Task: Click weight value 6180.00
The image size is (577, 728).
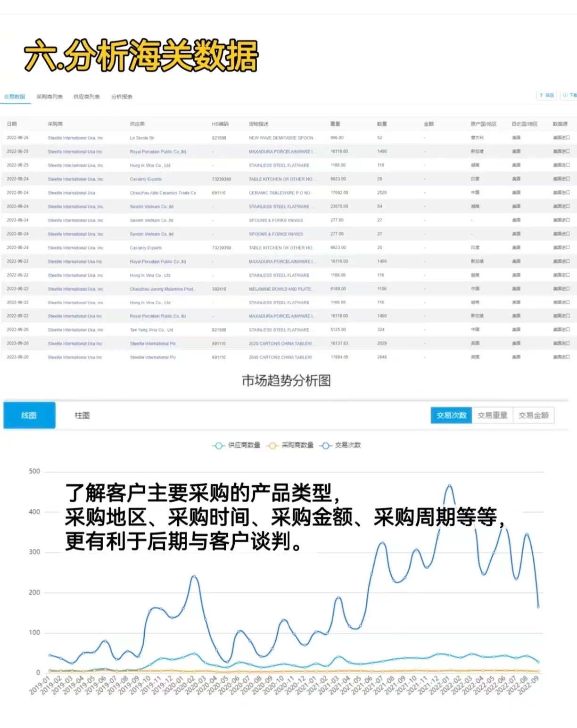Action: pyautogui.click(x=338, y=289)
